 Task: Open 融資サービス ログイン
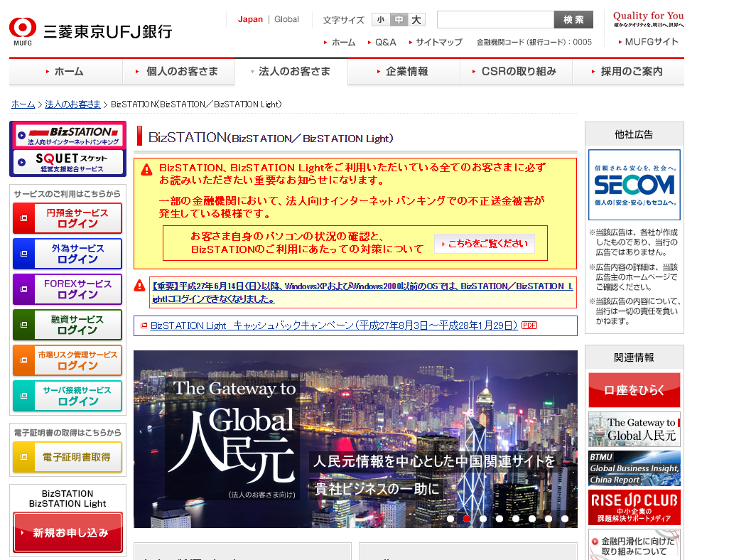(67, 325)
